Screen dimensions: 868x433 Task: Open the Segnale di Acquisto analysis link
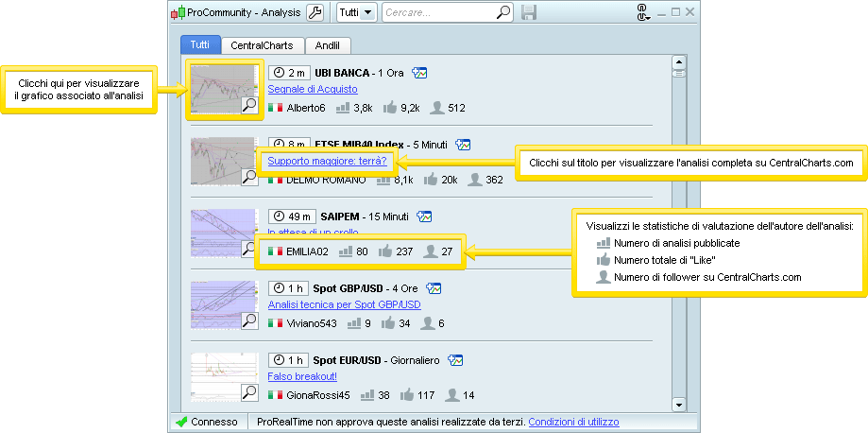coord(312,89)
